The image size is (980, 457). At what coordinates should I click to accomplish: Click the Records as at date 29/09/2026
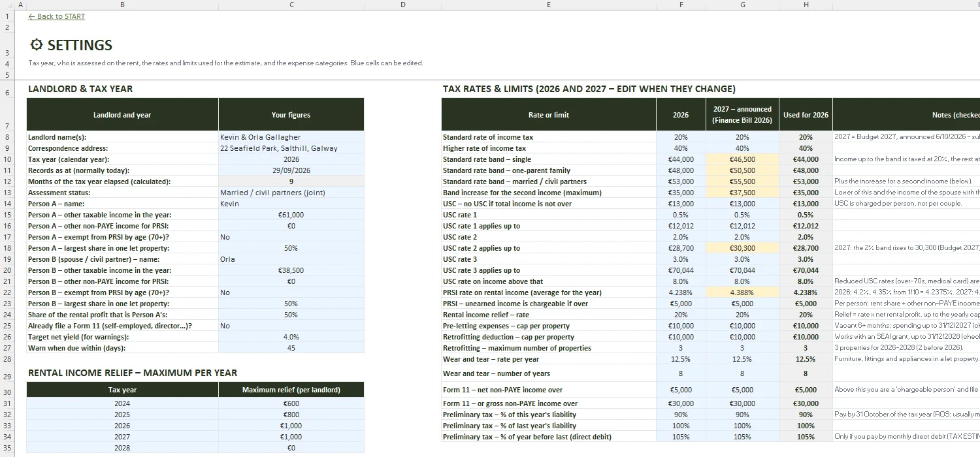(x=291, y=170)
